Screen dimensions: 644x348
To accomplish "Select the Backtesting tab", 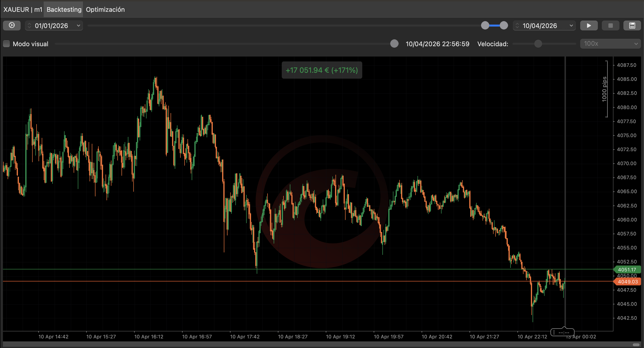I will [64, 10].
